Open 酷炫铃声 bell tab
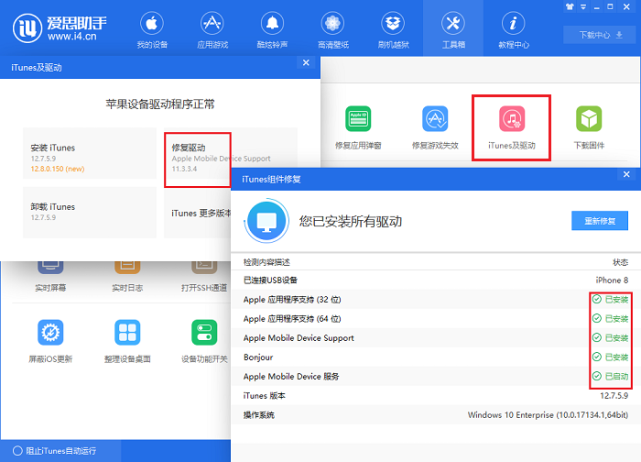641x462 pixels. (272, 30)
